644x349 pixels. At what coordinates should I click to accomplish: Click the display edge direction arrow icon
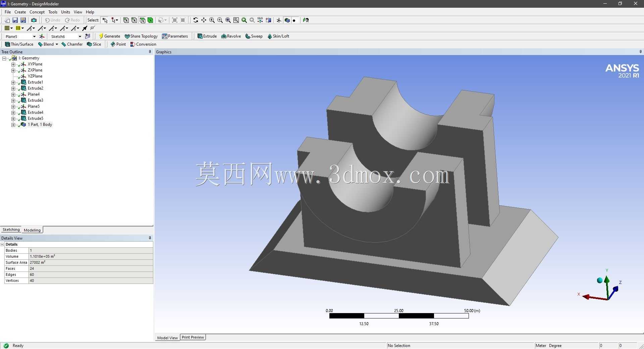point(85,28)
